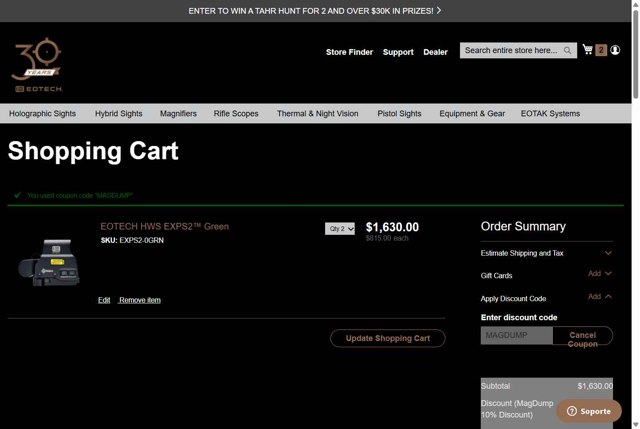Click the EOTECH 30 Years logo
Image resolution: width=640 pixels, height=429 pixels.
37,65
